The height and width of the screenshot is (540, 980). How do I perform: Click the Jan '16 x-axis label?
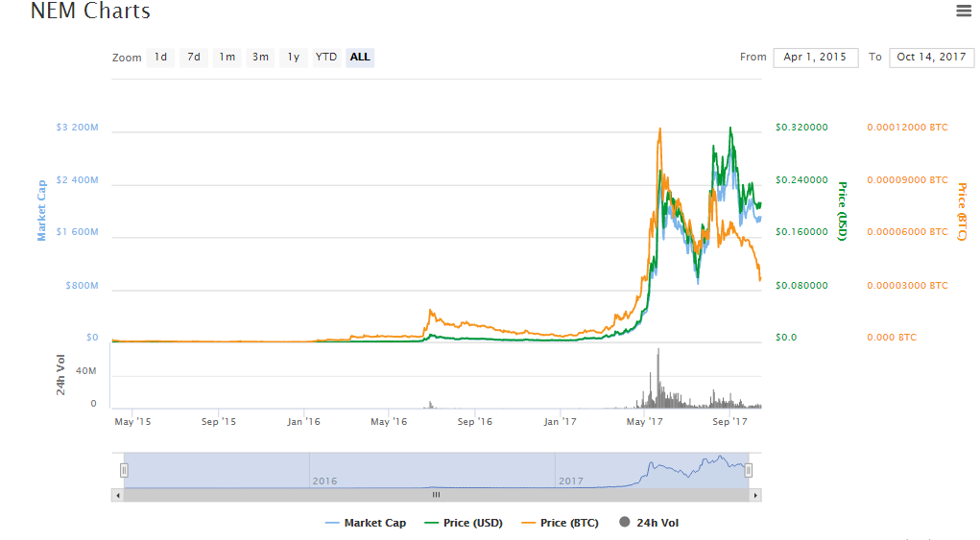[x=303, y=422]
